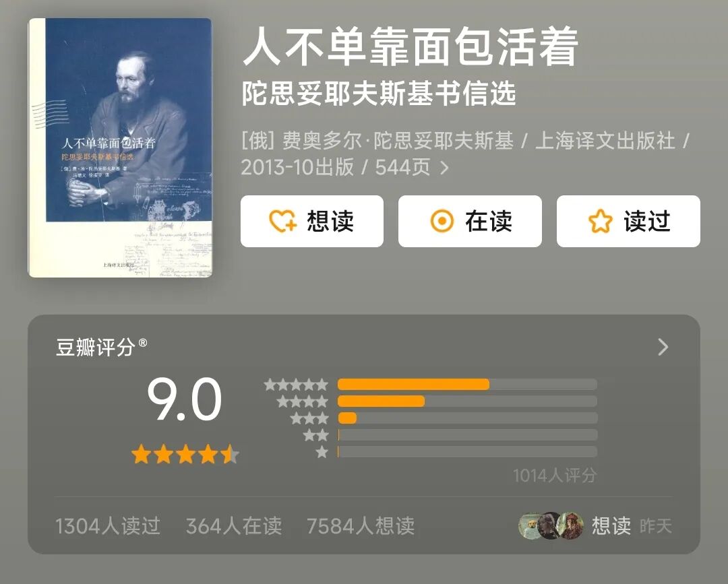Click the one-star rating row icon
This screenshot has height=584, width=728.
click(322, 452)
